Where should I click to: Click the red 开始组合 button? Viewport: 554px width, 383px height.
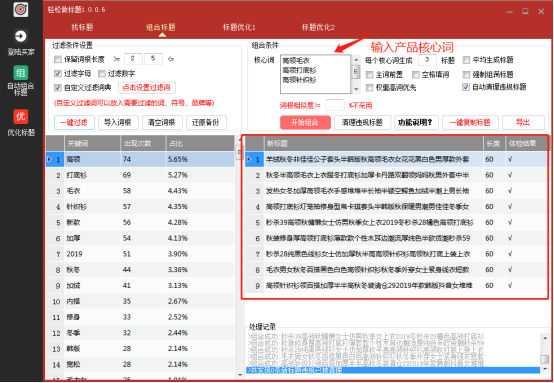(305, 123)
